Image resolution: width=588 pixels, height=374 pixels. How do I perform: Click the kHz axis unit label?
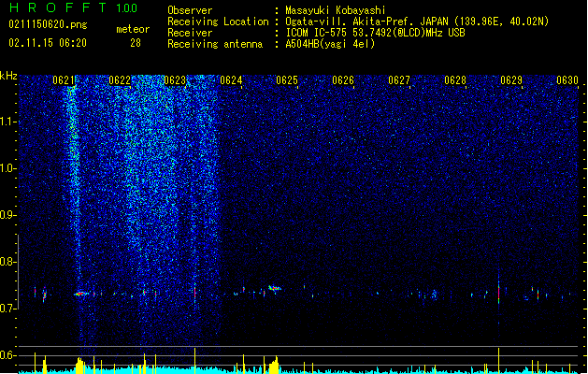pyautogui.click(x=8, y=76)
